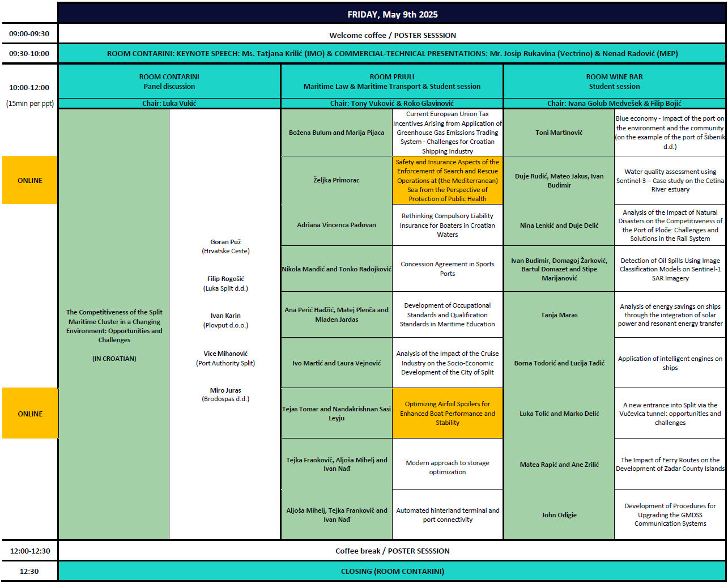Select authors Ivan Budimir, Domagoj Žarković
728x583 pixels.
point(559,269)
